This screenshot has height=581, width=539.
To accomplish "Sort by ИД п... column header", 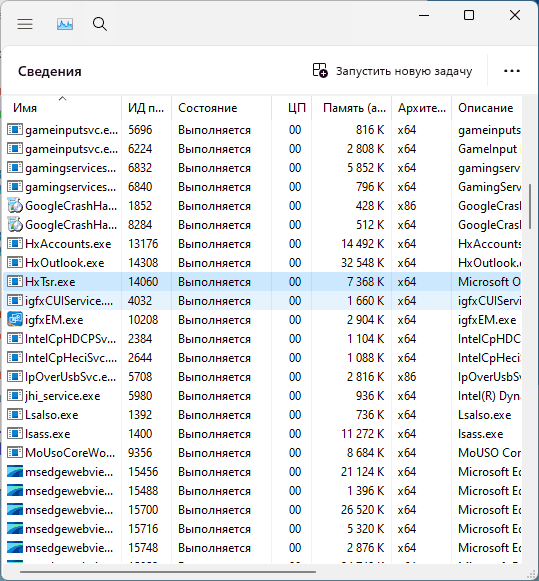I will tap(146, 108).
